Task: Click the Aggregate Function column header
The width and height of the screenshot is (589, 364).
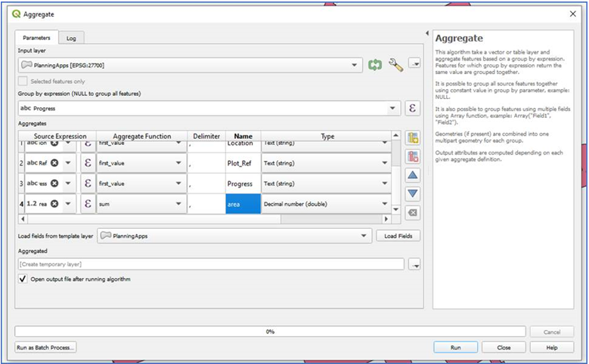Action: pos(141,136)
